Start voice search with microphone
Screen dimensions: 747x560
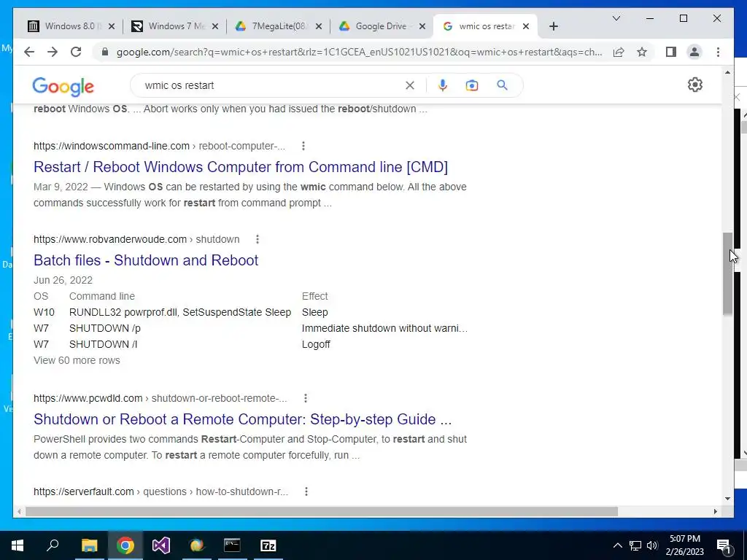pyautogui.click(x=443, y=85)
